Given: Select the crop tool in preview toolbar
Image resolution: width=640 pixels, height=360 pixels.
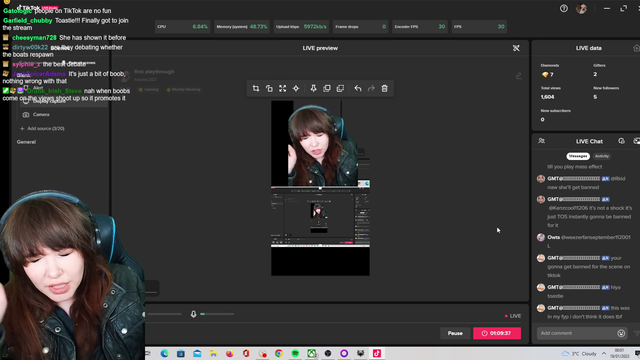Looking at the screenshot, I should [256, 89].
